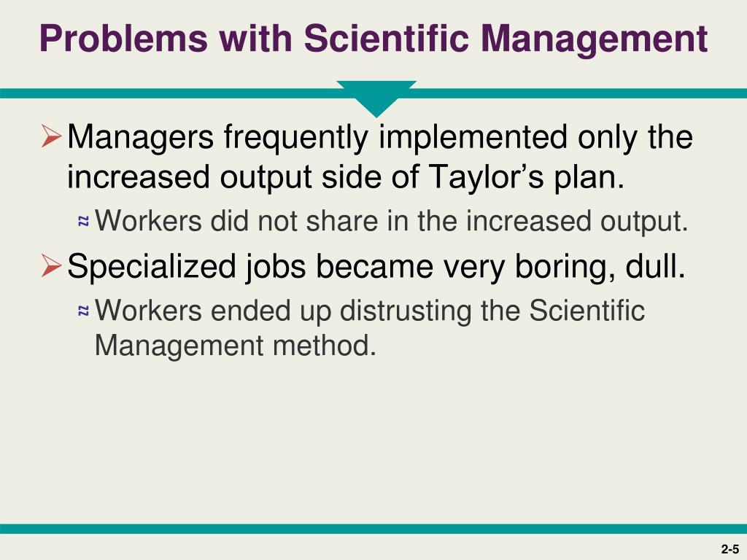Click "Specialized jobs became very boring, dull."

pos(376,266)
